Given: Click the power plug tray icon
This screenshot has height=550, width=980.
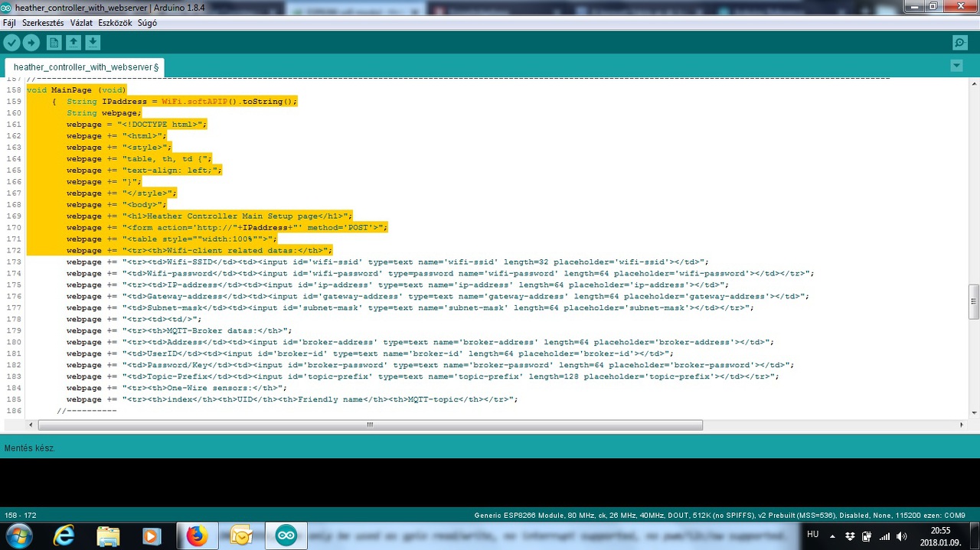Looking at the screenshot, I should tap(867, 536).
